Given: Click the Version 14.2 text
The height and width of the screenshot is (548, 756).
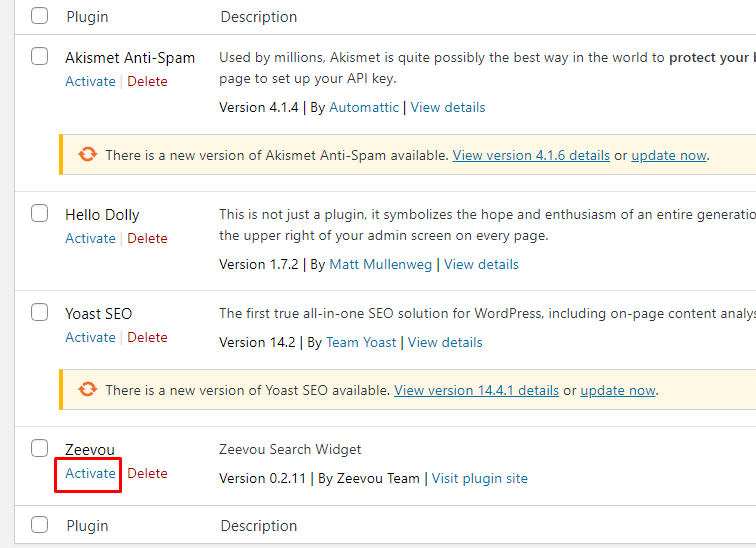Looking at the screenshot, I should (257, 342).
